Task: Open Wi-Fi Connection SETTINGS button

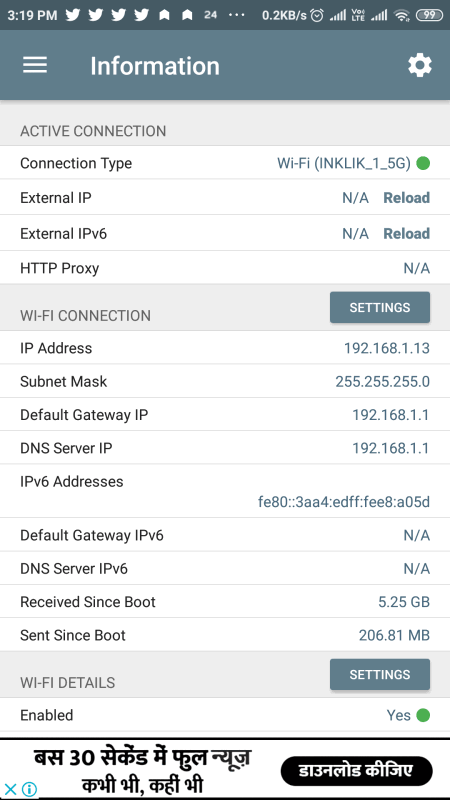Action: pyautogui.click(x=380, y=307)
